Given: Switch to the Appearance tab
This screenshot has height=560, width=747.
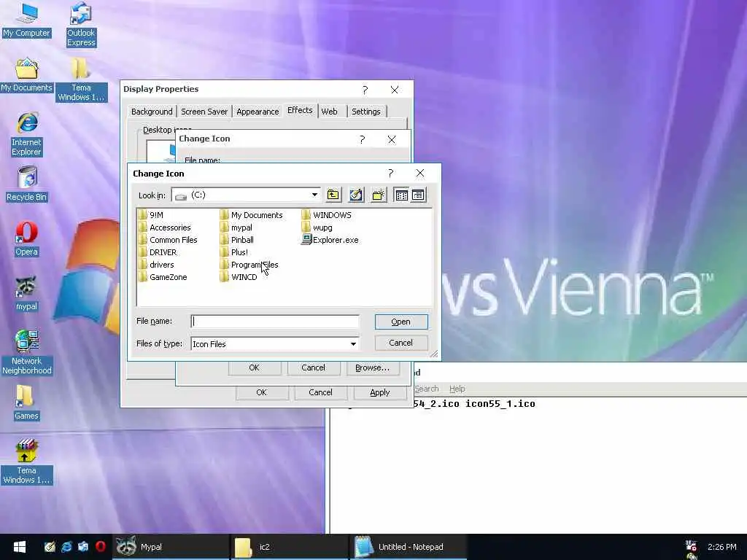Looking at the screenshot, I should (258, 112).
